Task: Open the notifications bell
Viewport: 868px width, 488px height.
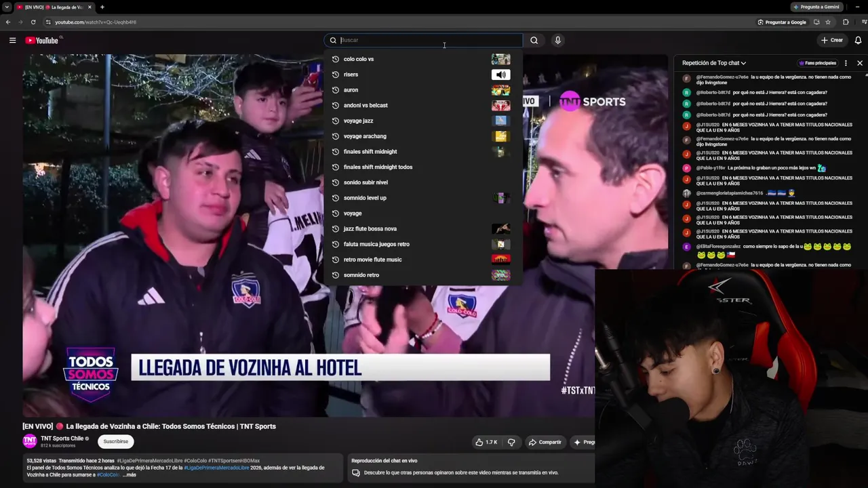Action: click(x=858, y=40)
